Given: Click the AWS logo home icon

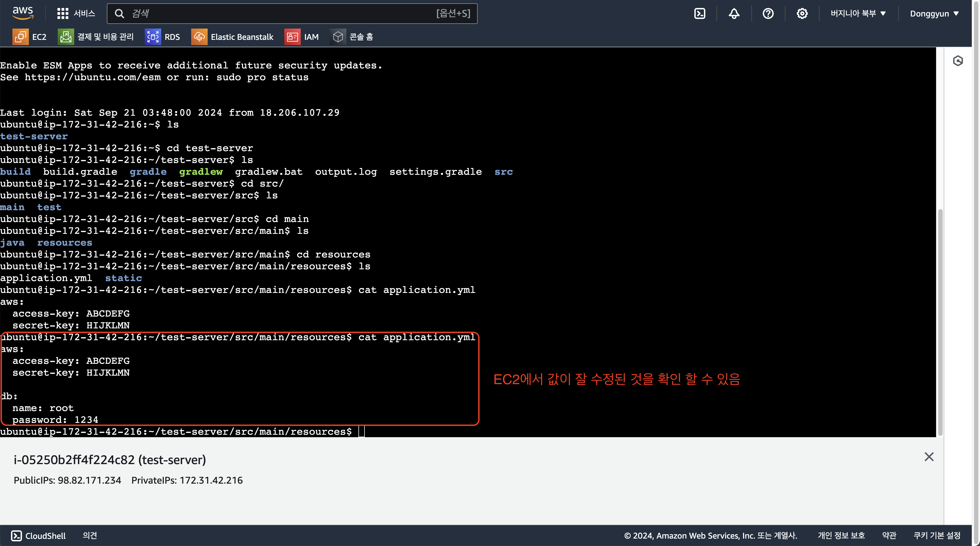Looking at the screenshot, I should pos(23,13).
